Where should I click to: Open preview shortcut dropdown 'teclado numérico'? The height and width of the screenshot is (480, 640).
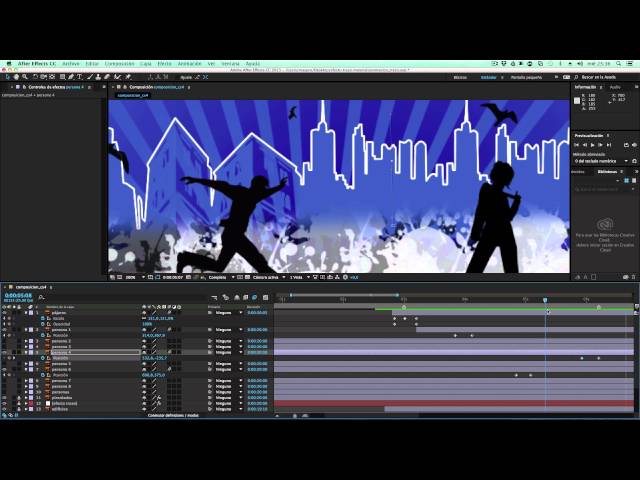601,161
